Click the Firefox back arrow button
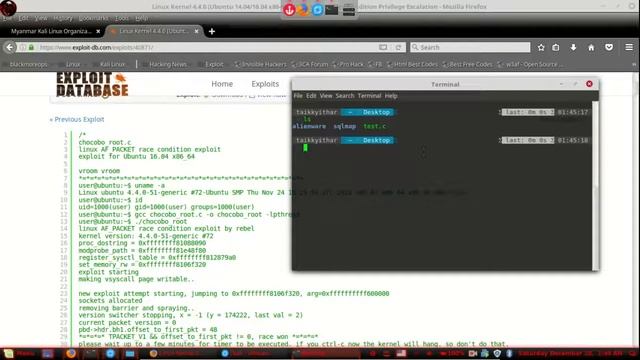The width and height of the screenshot is (640, 360). click(x=9, y=47)
